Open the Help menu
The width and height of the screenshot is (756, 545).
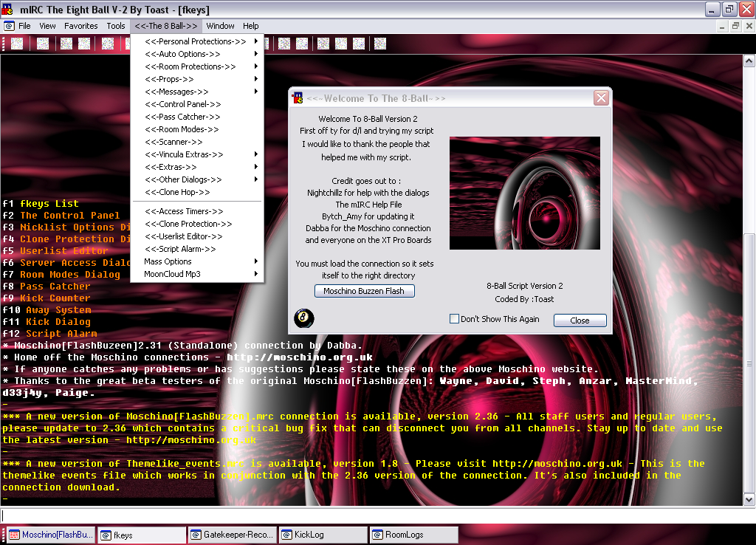pyautogui.click(x=251, y=26)
